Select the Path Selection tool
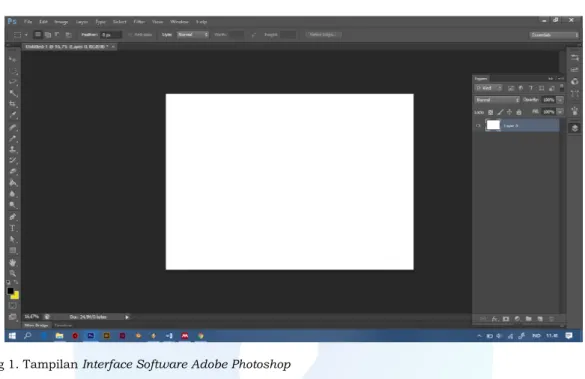Image resolution: width=585 pixels, height=379 pixels. click(x=13, y=239)
